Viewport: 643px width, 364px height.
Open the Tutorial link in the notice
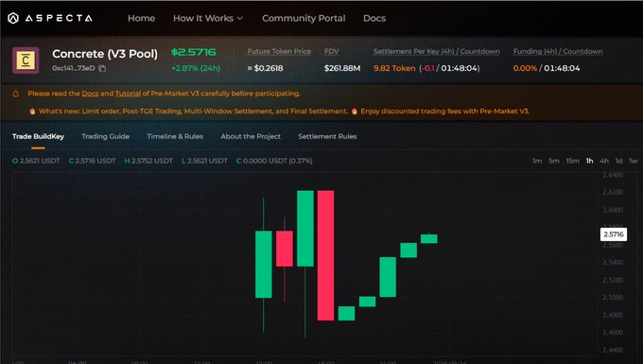[128, 94]
